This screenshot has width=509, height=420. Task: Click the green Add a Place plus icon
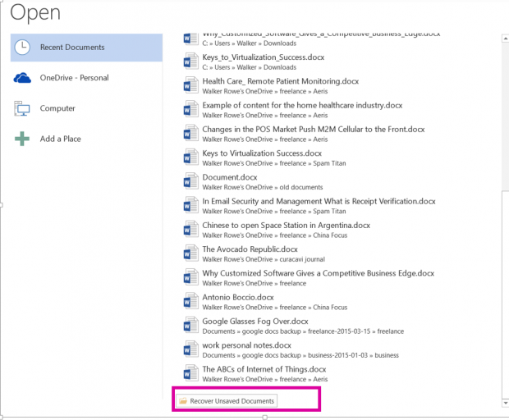click(x=23, y=139)
